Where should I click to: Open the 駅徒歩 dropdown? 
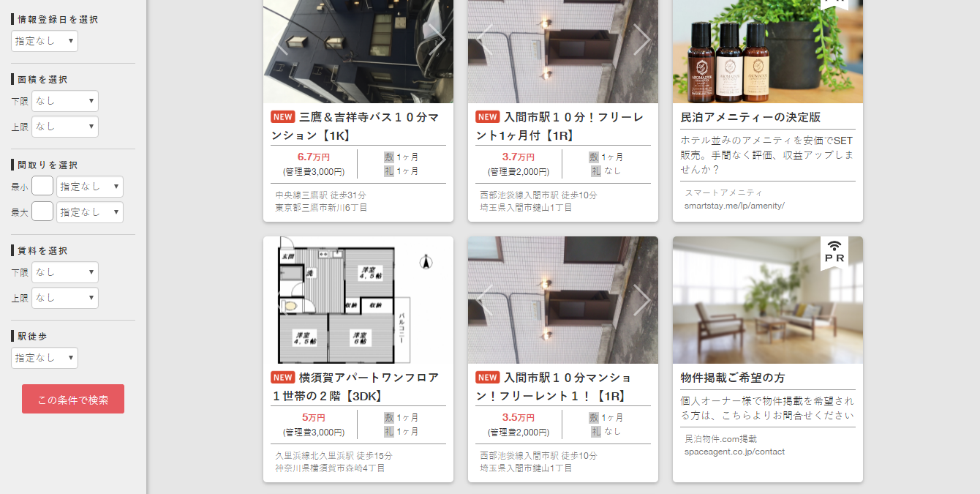(45, 358)
